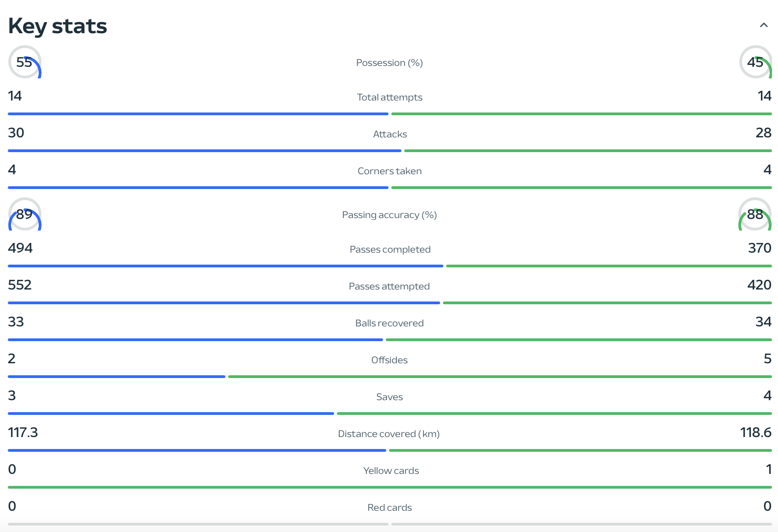
Task: Click the Possession (%) label
Action: 389,63
